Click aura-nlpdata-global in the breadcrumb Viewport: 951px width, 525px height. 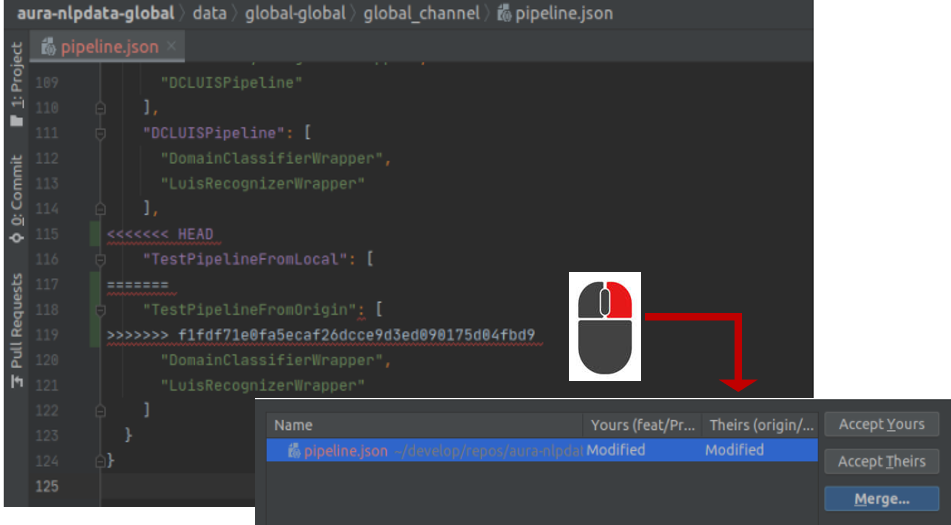point(96,13)
